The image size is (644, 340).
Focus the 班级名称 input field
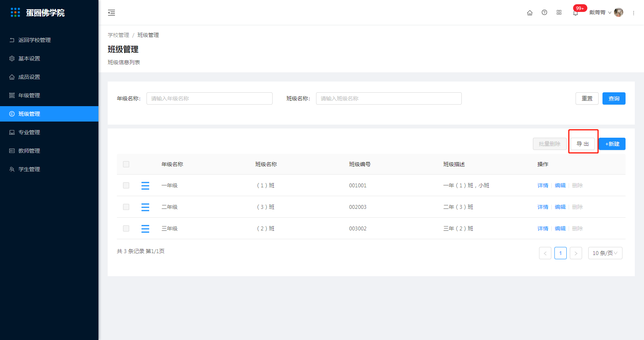389,98
